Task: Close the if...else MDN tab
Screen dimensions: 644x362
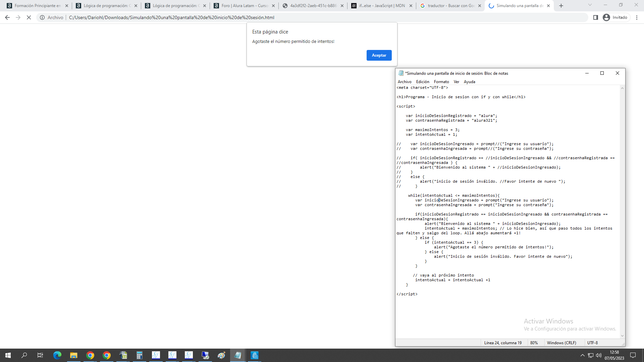Action: (411, 6)
